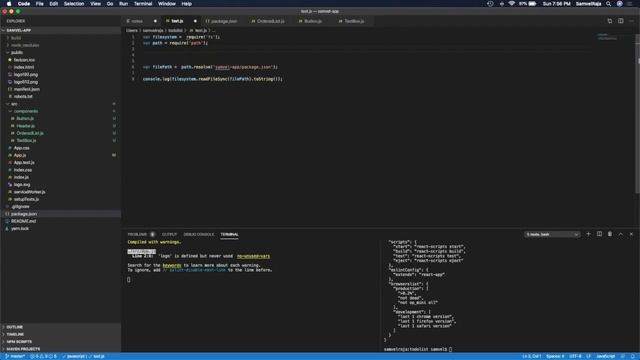The height and width of the screenshot is (360, 640).
Task: Switch to the OrderedList.js editor tab
Action: coord(270,21)
